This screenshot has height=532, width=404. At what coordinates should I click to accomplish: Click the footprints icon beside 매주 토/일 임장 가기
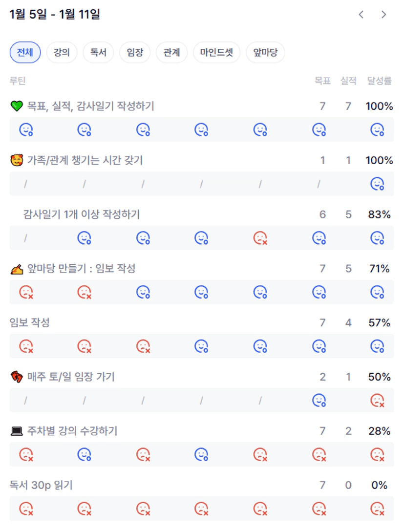click(17, 377)
